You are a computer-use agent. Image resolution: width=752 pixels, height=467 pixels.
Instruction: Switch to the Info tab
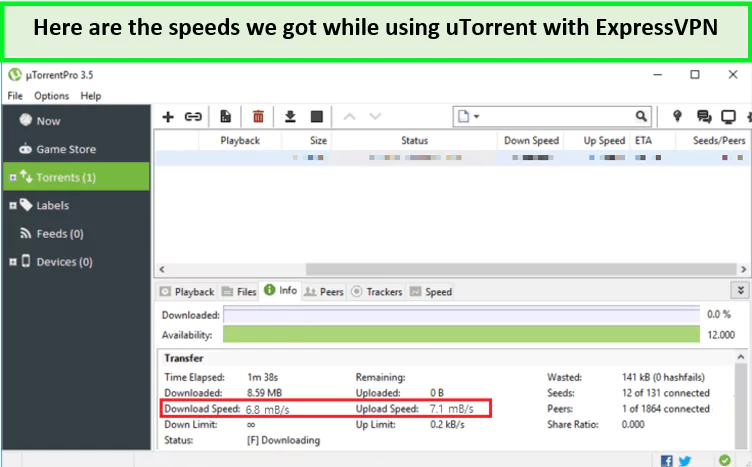pos(281,291)
